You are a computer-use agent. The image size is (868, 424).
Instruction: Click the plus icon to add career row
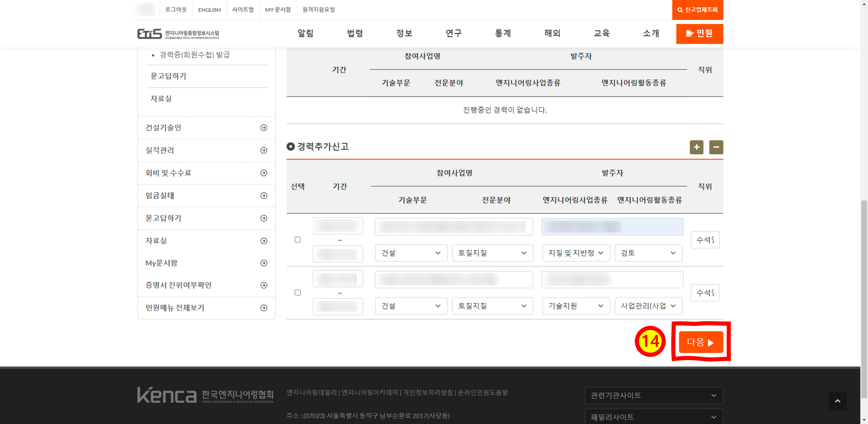696,147
